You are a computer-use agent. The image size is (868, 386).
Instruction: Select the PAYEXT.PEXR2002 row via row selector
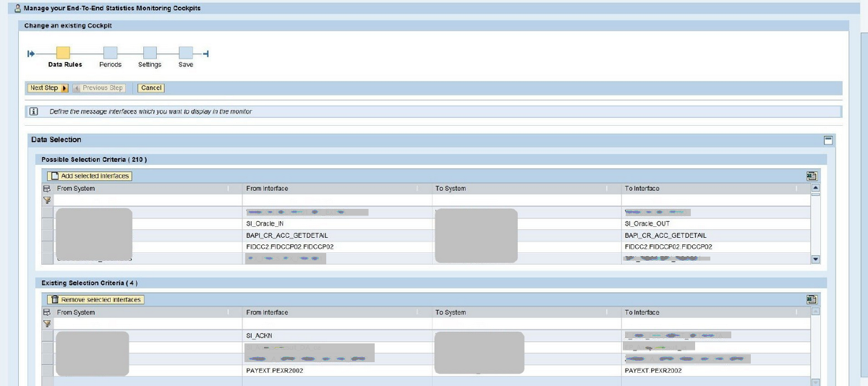48,371
